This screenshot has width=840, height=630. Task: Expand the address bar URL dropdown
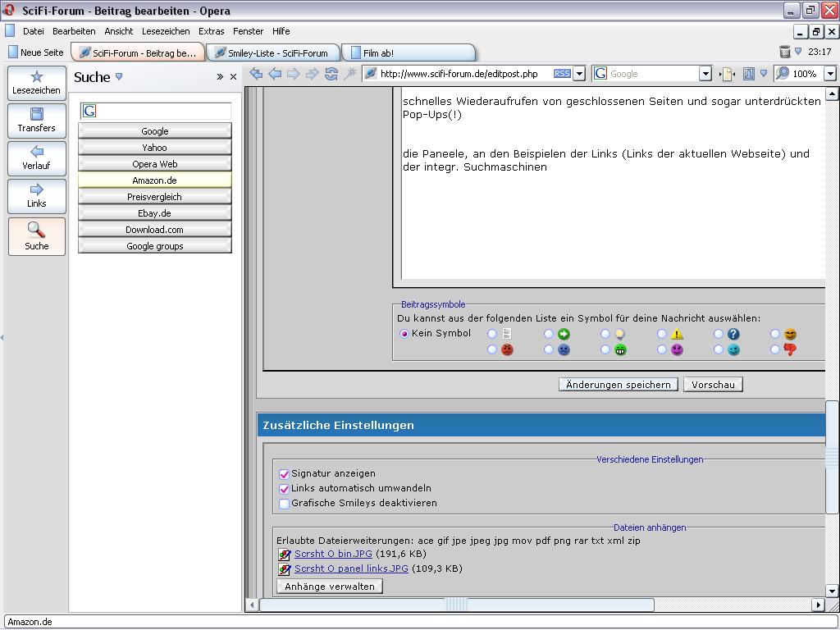point(579,74)
